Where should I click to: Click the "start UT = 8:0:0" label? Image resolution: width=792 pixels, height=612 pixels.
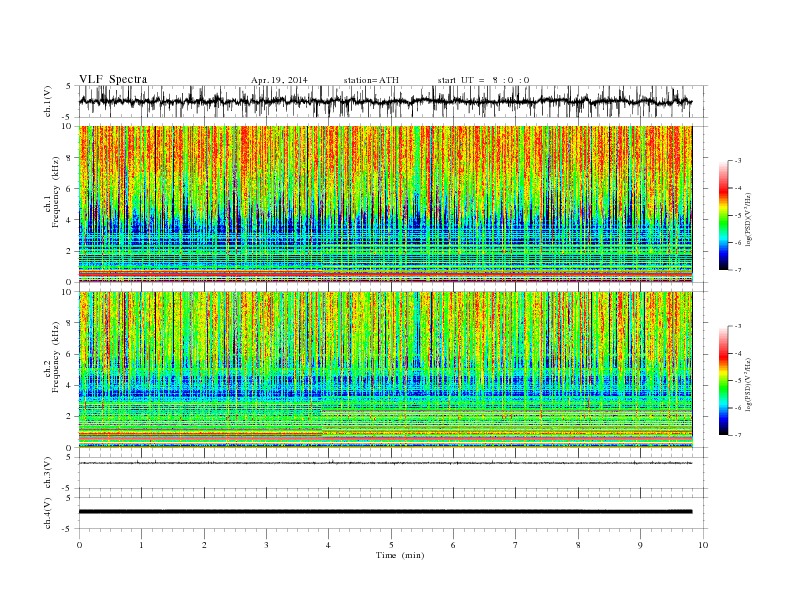coord(483,80)
